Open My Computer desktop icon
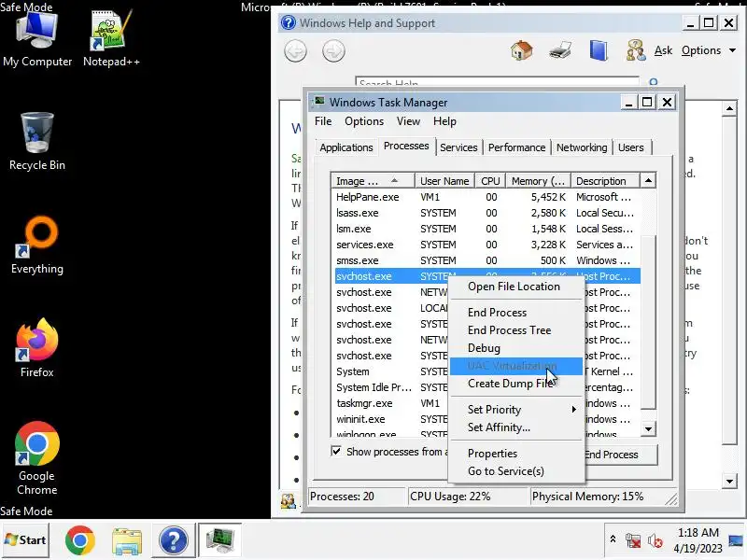Screen dimensions: 747x560 (37, 38)
